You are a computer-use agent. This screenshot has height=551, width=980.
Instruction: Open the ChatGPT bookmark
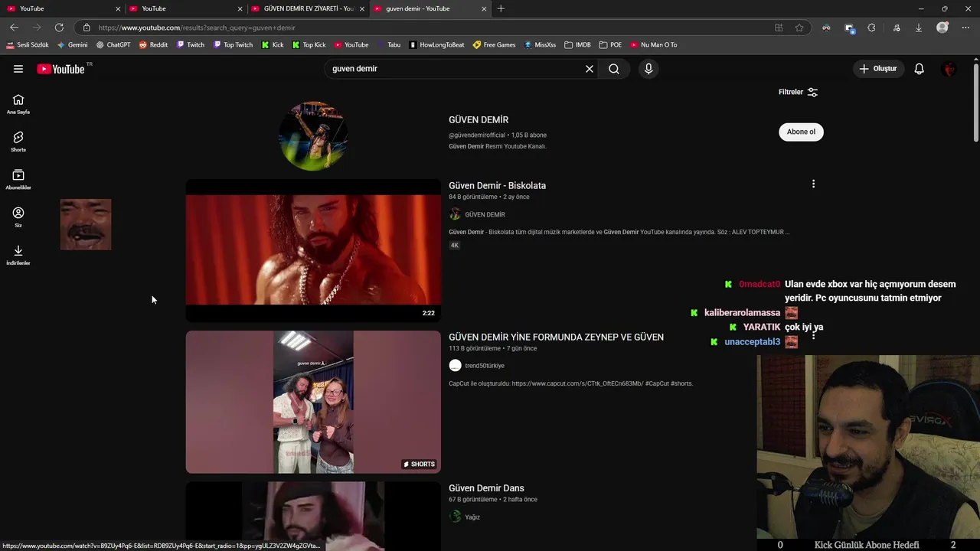pyautogui.click(x=113, y=45)
